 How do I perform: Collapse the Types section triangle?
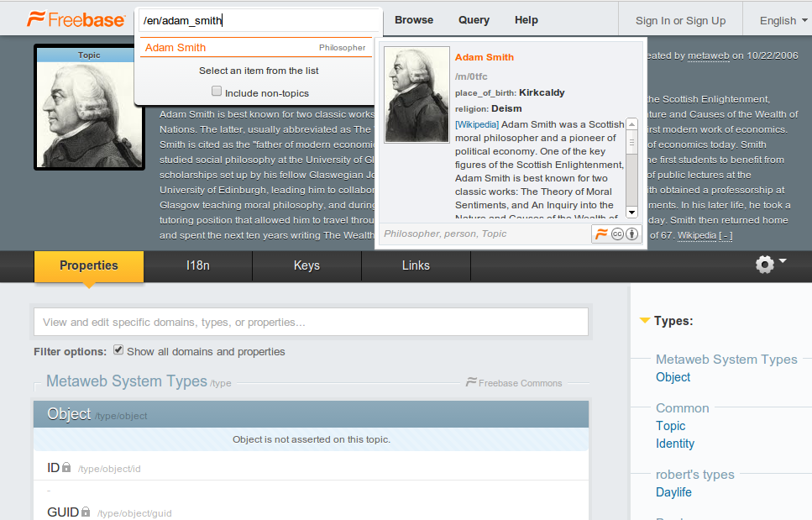click(x=645, y=321)
